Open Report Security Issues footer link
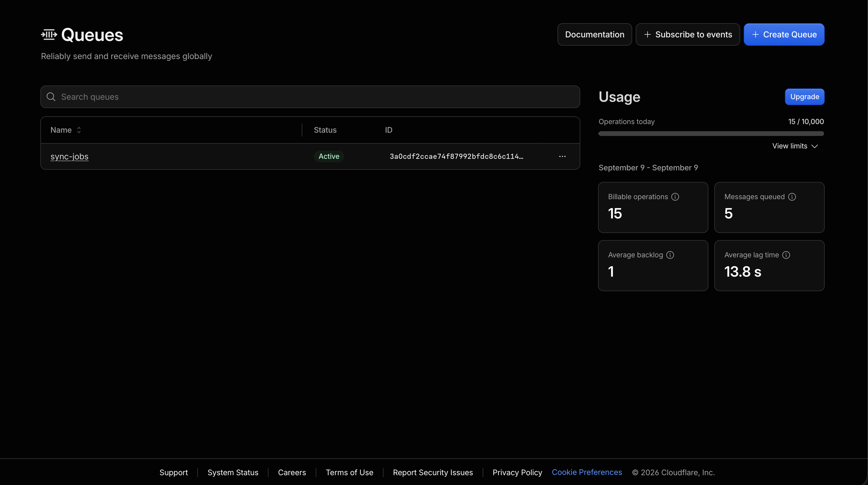This screenshot has height=485, width=868. pyautogui.click(x=433, y=472)
